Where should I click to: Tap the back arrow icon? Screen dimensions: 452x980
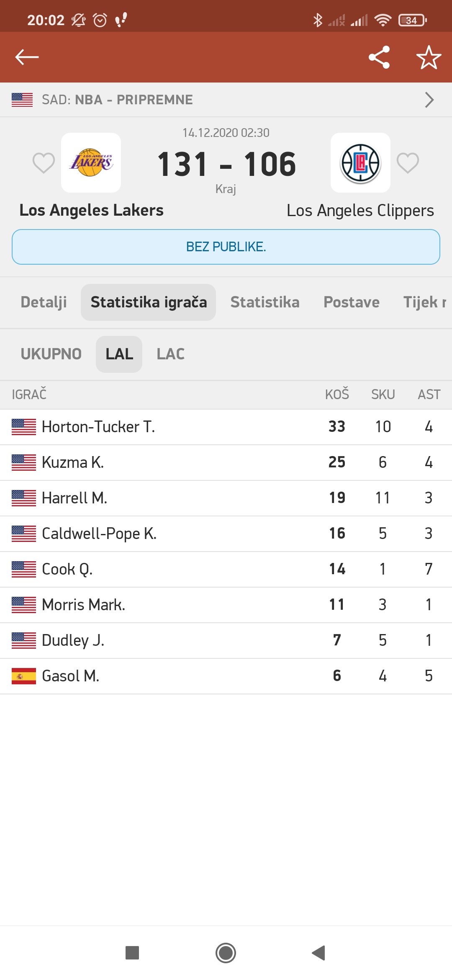[x=27, y=57]
